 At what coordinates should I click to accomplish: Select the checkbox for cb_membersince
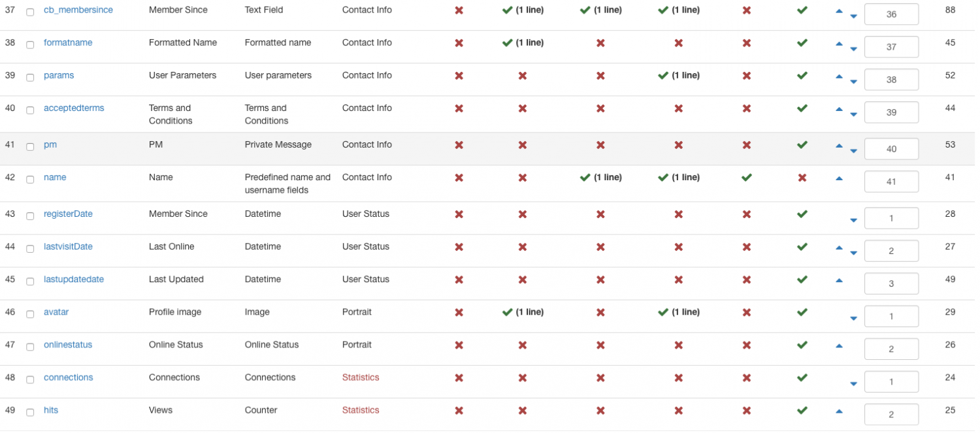pyautogui.click(x=30, y=12)
